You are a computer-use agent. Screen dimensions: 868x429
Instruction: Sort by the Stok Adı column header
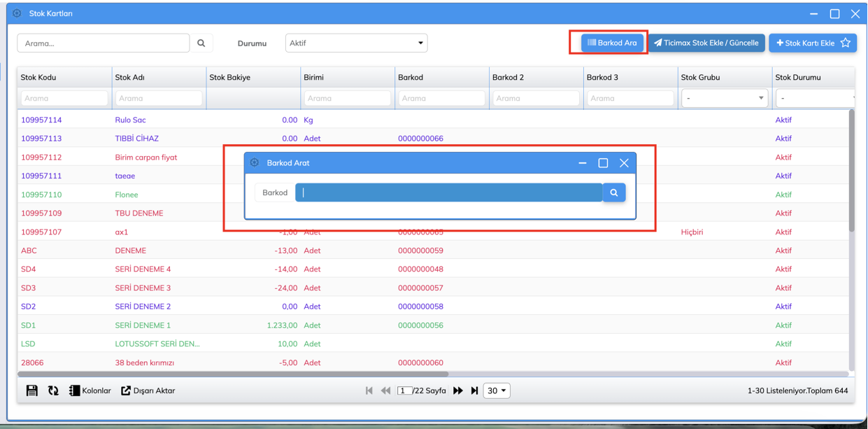tap(129, 77)
